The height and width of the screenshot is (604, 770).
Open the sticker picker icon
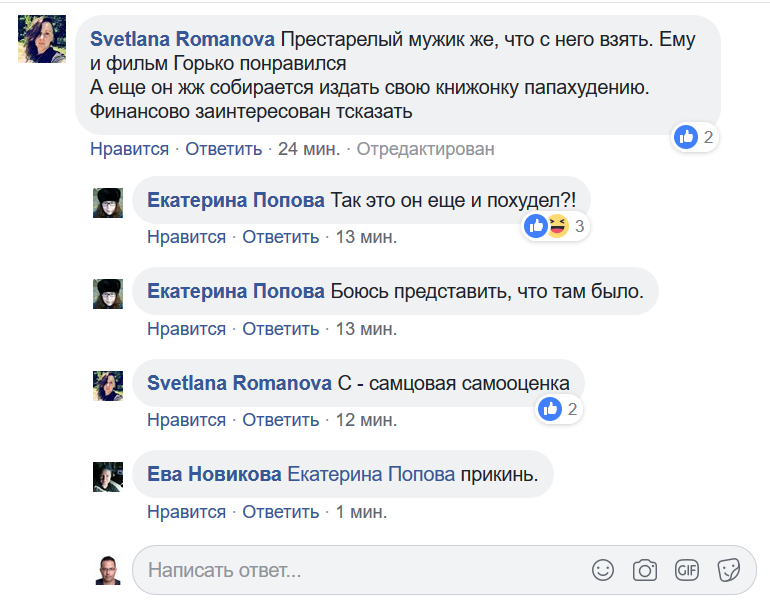pos(729,570)
